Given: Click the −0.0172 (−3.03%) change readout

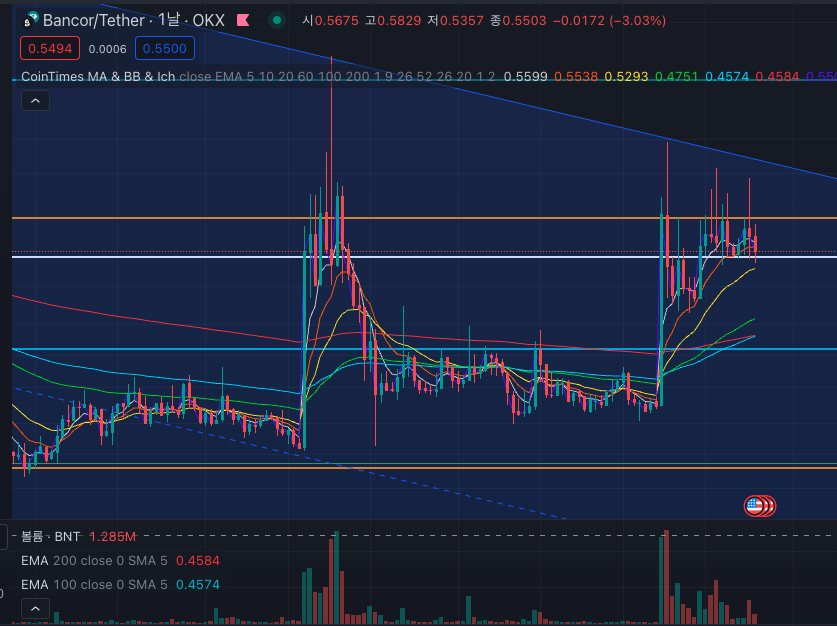Looking at the screenshot, I should coord(609,20).
